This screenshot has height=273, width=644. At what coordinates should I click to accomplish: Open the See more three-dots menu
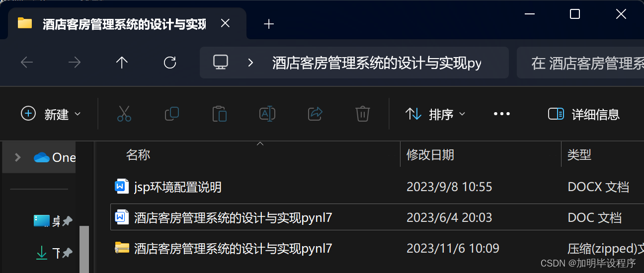(x=502, y=114)
